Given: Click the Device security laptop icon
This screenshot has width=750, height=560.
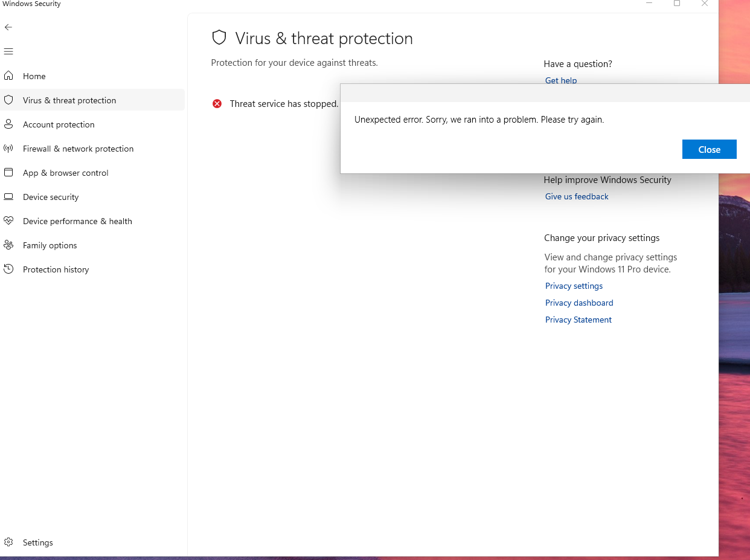Looking at the screenshot, I should coord(8,196).
